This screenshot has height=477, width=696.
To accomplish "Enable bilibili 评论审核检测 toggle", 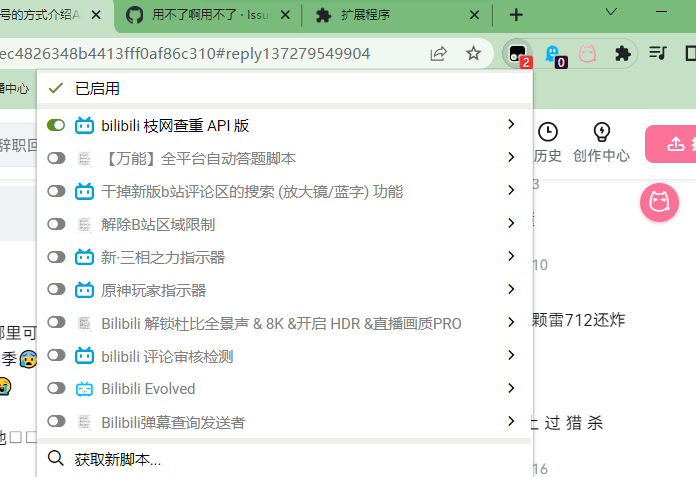I will pyautogui.click(x=56, y=355).
